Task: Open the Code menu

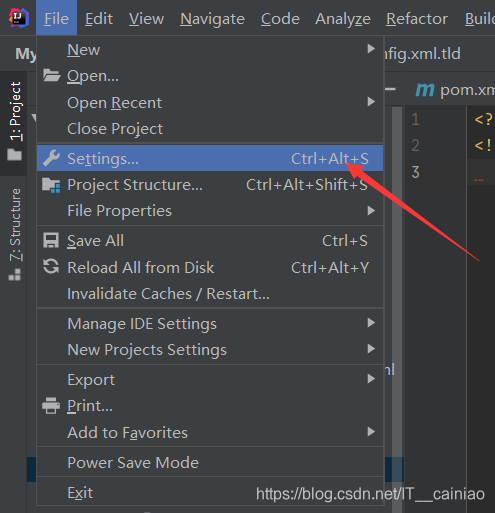Action: pos(280,19)
